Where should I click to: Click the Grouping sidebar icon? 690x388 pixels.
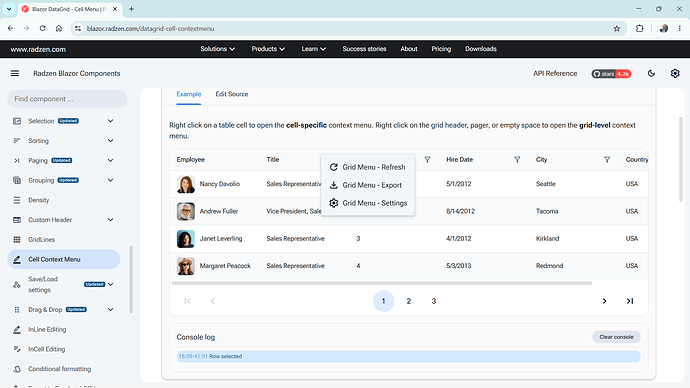click(x=17, y=180)
